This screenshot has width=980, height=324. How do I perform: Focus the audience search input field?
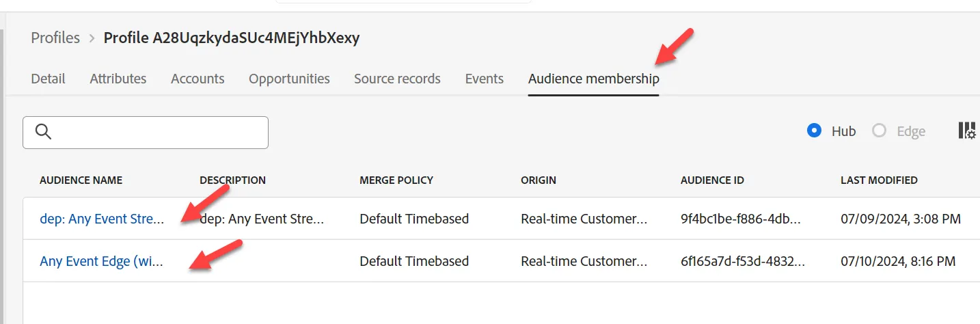click(x=146, y=133)
